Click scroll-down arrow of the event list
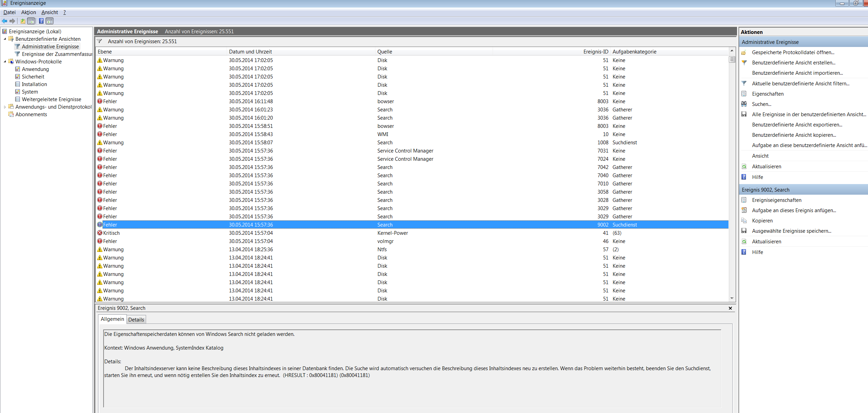Screen dimensions: 868x413 coord(732,299)
